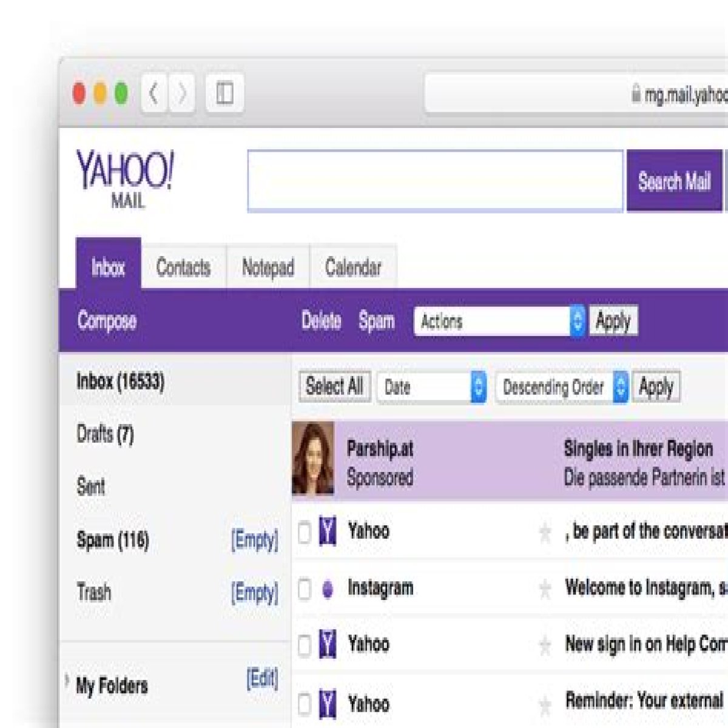Go forward with the browser forward arrow
Viewport: 728px width, 728px height.
click(182, 93)
